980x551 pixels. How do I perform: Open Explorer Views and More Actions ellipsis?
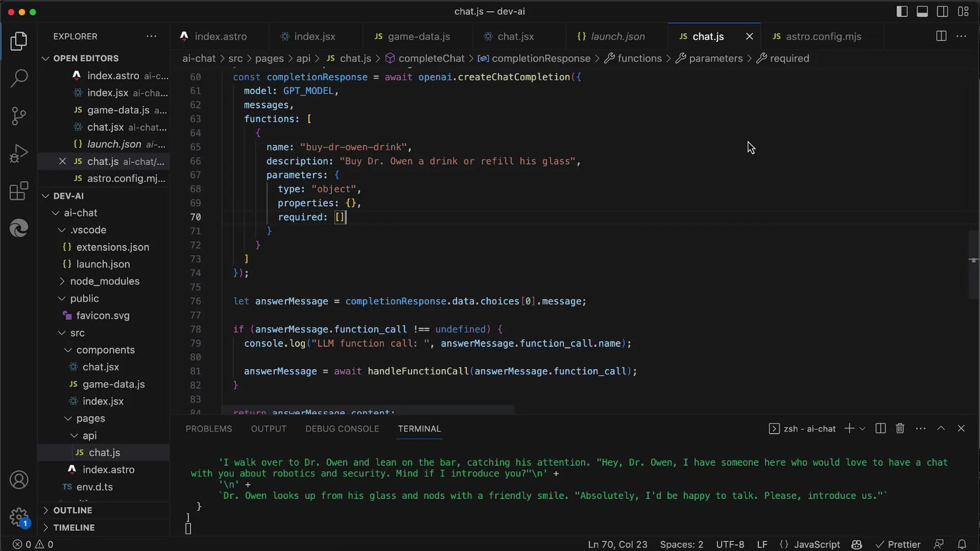(151, 36)
